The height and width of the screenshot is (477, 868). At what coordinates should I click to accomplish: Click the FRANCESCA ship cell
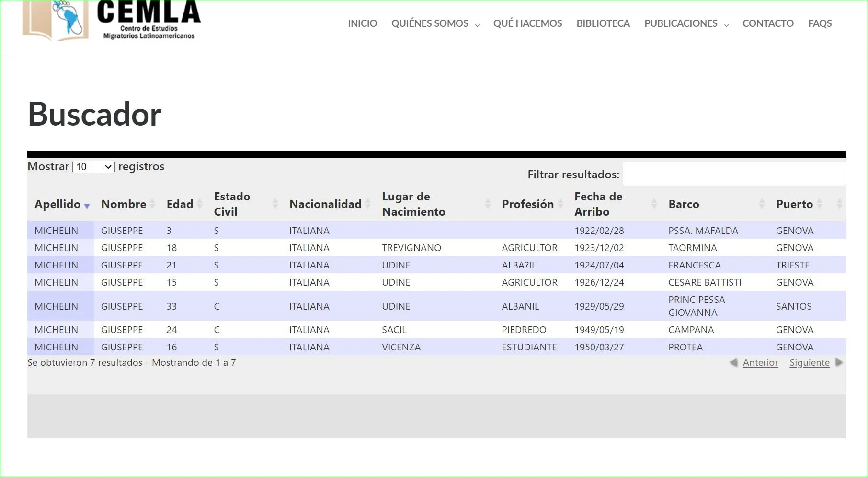(x=695, y=265)
